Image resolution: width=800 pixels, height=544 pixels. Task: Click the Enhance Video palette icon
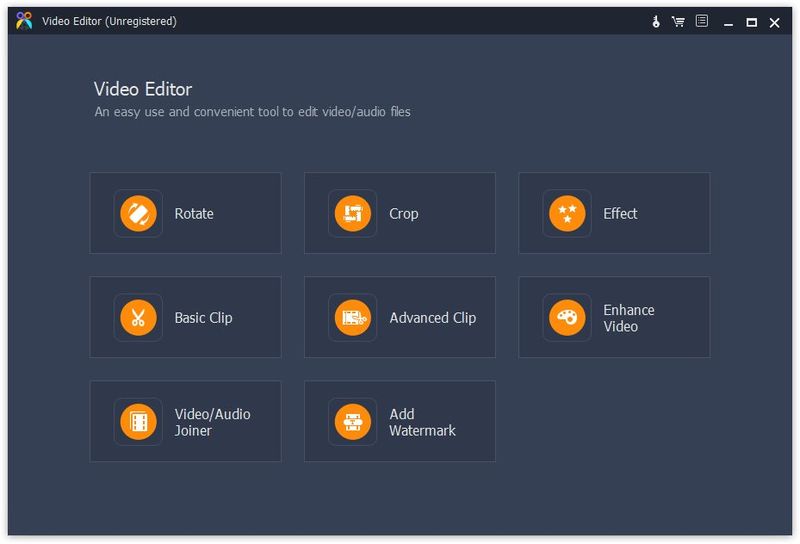pyautogui.click(x=567, y=317)
